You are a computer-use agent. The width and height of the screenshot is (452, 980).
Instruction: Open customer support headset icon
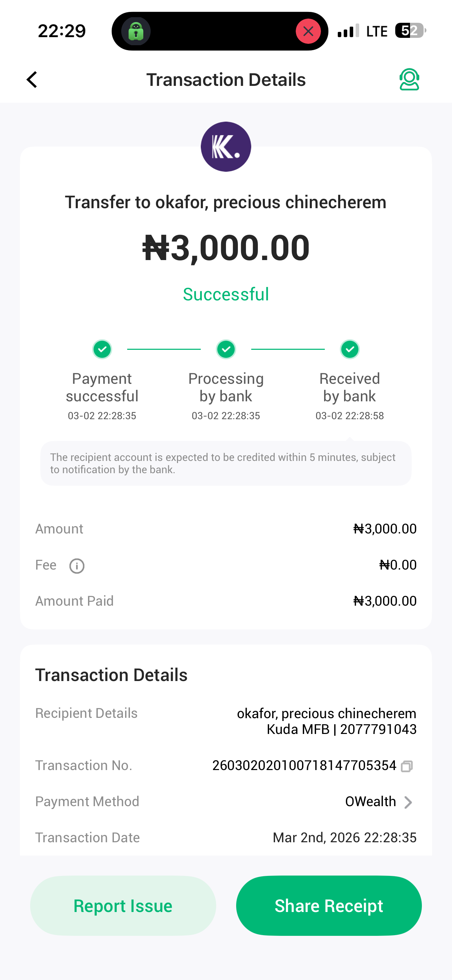[x=409, y=80]
